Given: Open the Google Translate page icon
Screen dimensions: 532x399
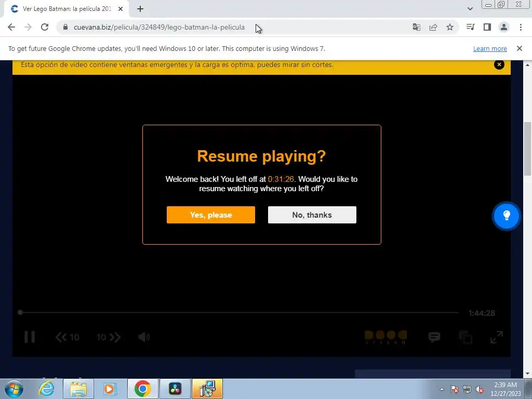Looking at the screenshot, I should pyautogui.click(x=417, y=27).
